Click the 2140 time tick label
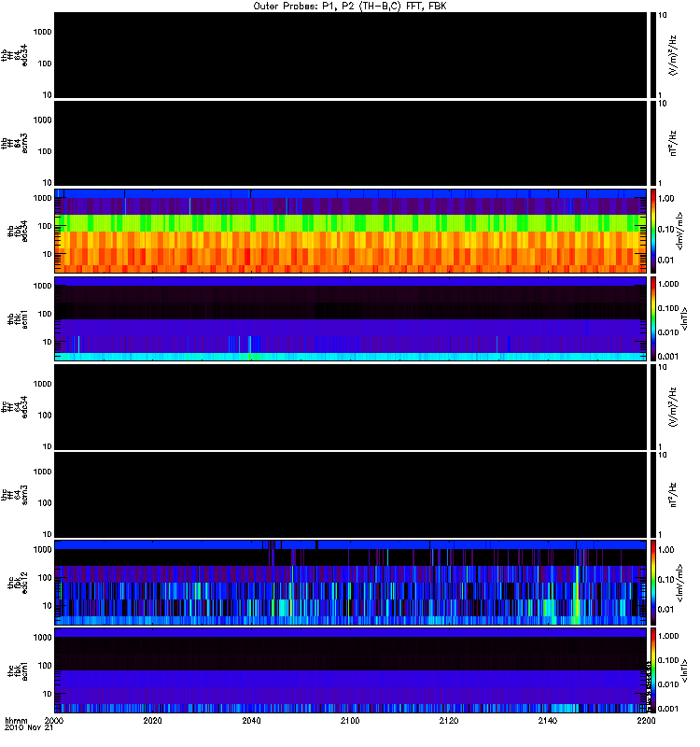700x747 pixels. (547, 722)
